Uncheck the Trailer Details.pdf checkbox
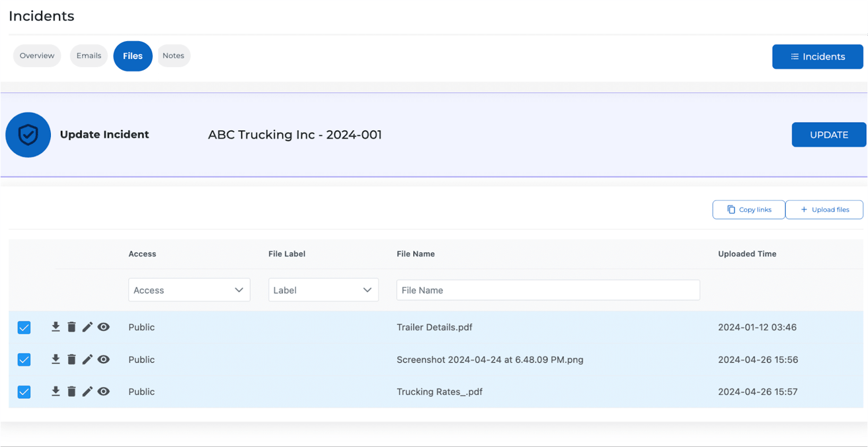 (24, 328)
